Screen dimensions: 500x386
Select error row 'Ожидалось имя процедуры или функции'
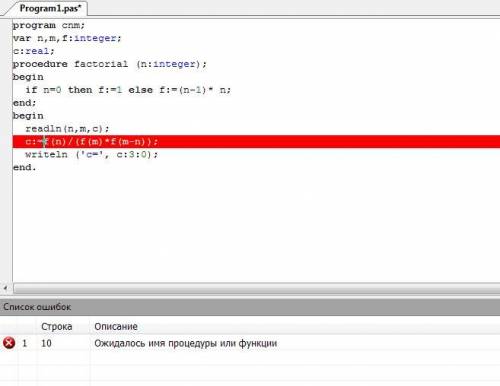250,343
